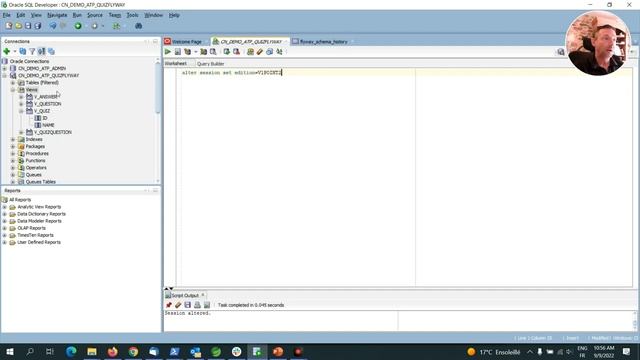Click the Rollback icon in worksheet toolbar
This screenshot has height=360, width=640.
pos(236,52)
